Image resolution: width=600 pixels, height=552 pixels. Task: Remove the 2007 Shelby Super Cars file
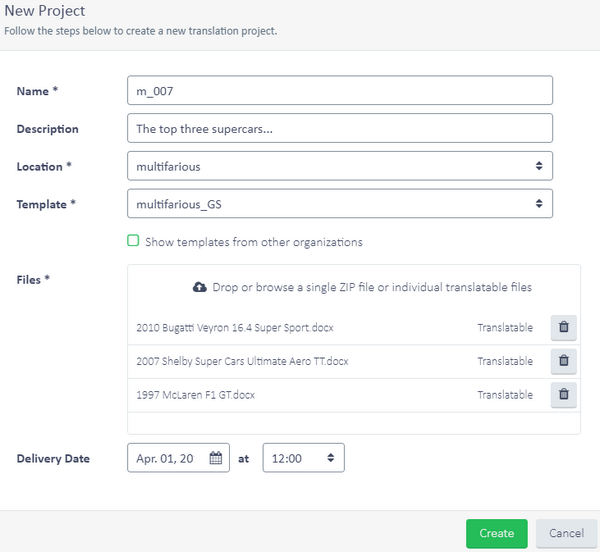pos(563,361)
